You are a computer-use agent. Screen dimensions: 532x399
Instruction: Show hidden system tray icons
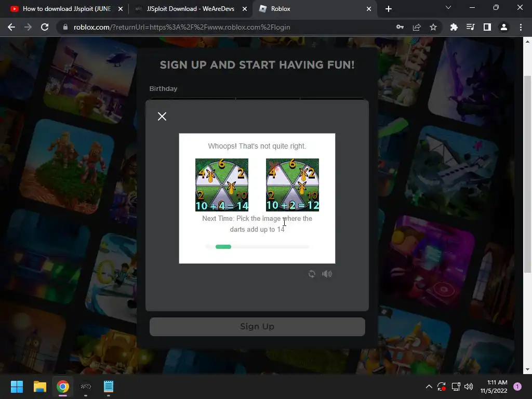(429, 387)
